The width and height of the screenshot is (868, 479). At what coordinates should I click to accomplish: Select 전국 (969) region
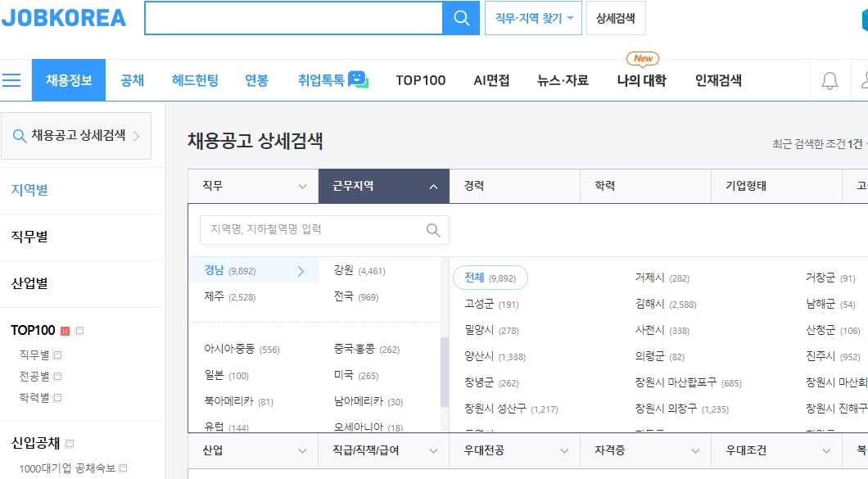[x=356, y=296]
